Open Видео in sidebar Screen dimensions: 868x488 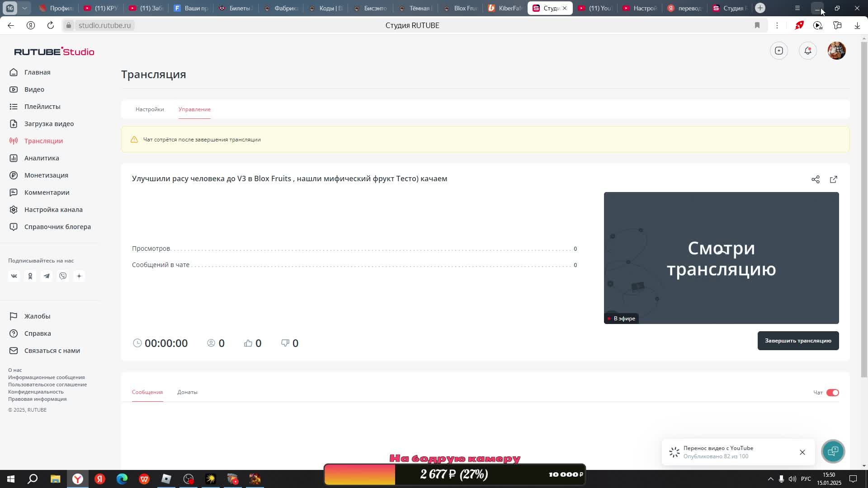coord(34,89)
